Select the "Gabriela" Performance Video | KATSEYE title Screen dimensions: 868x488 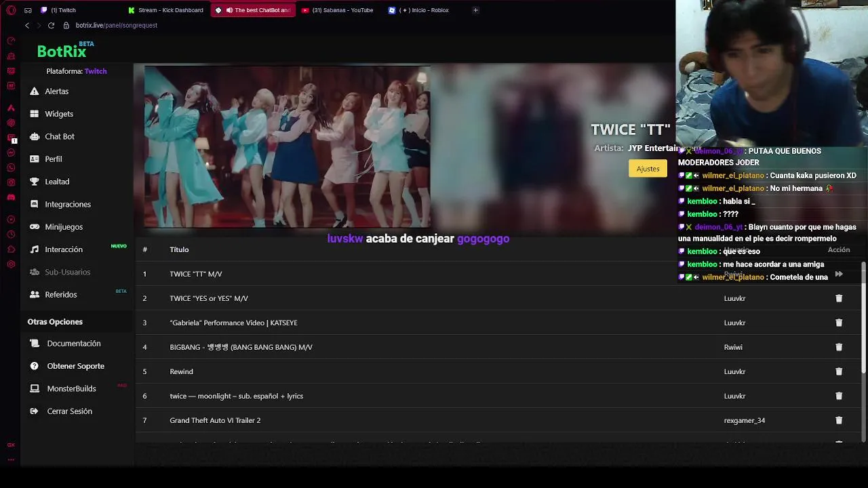[x=233, y=323]
